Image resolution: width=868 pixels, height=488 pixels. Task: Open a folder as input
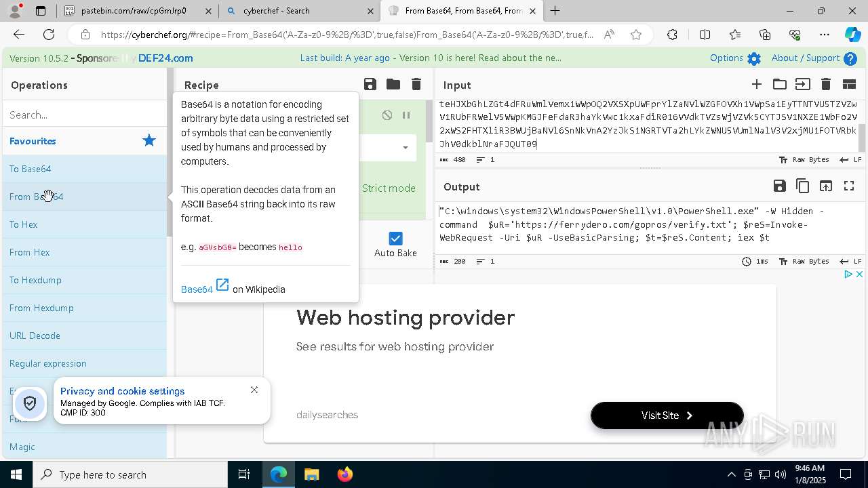779,84
